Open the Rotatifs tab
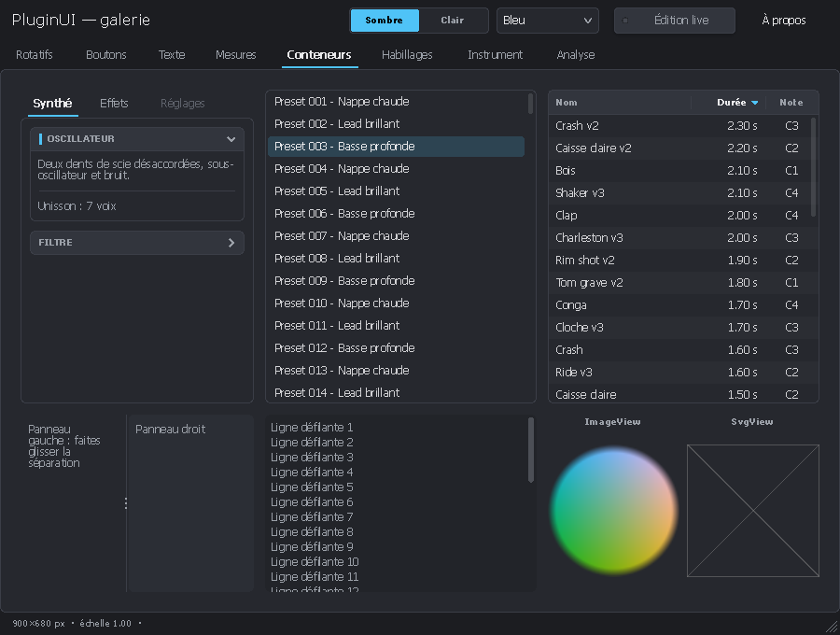Image resolution: width=840 pixels, height=635 pixels. [x=35, y=55]
